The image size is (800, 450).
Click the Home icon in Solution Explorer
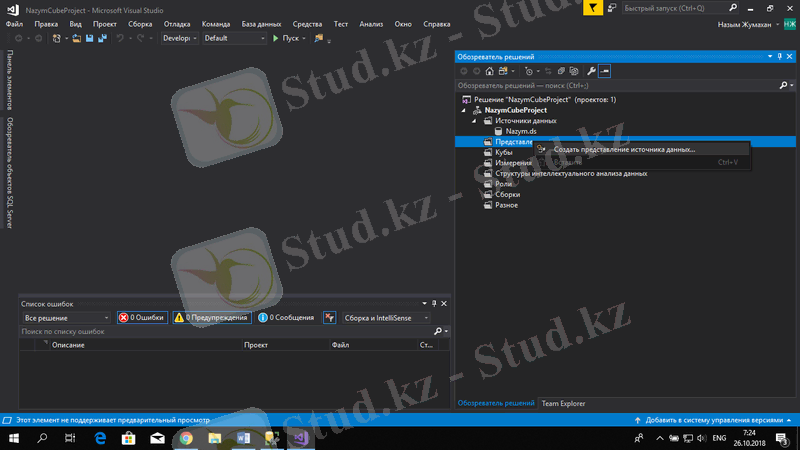[489, 71]
